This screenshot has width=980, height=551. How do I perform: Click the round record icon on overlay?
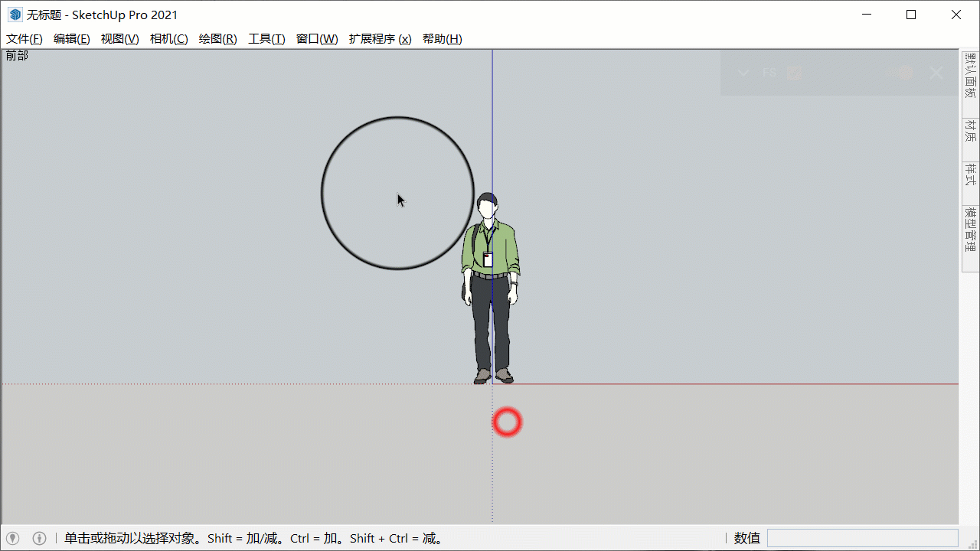click(x=906, y=73)
